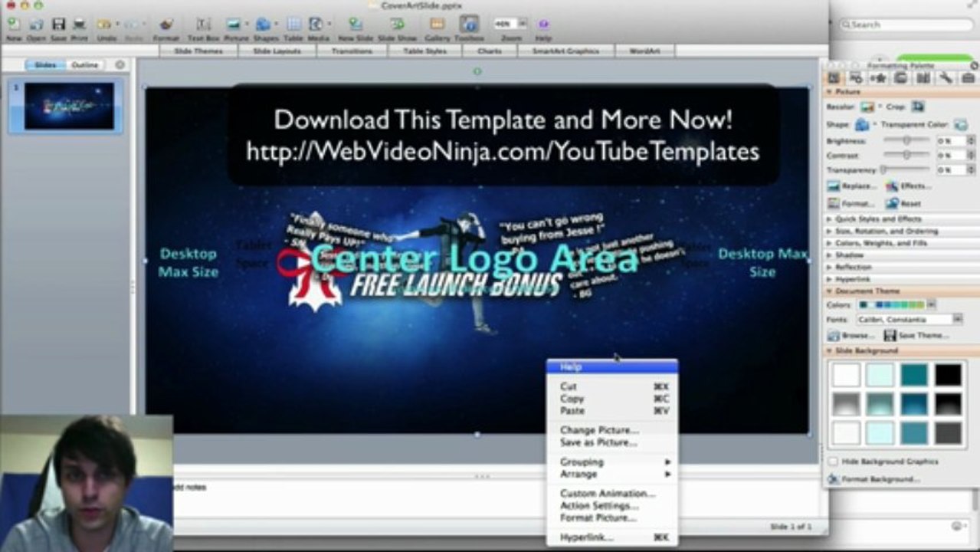Viewport: 980px width, 552px height.
Task: Pick the Transparent Color tool
Action: click(x=960, y=124)
